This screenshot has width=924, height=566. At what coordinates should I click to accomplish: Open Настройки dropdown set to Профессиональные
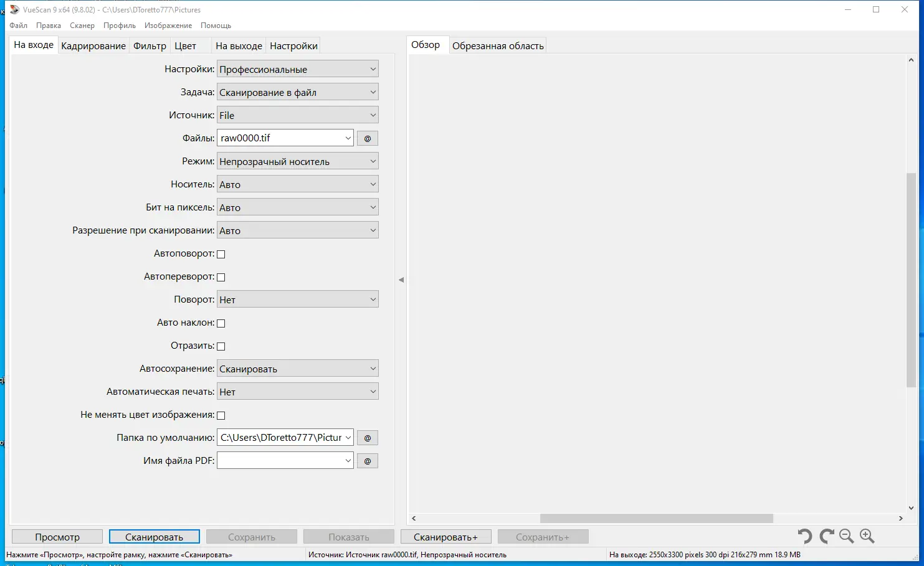tap(298, 69)
